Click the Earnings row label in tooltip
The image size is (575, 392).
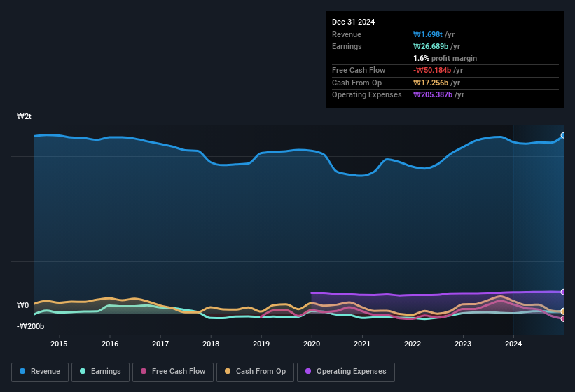pyautogui.click(x=347, y=46)
